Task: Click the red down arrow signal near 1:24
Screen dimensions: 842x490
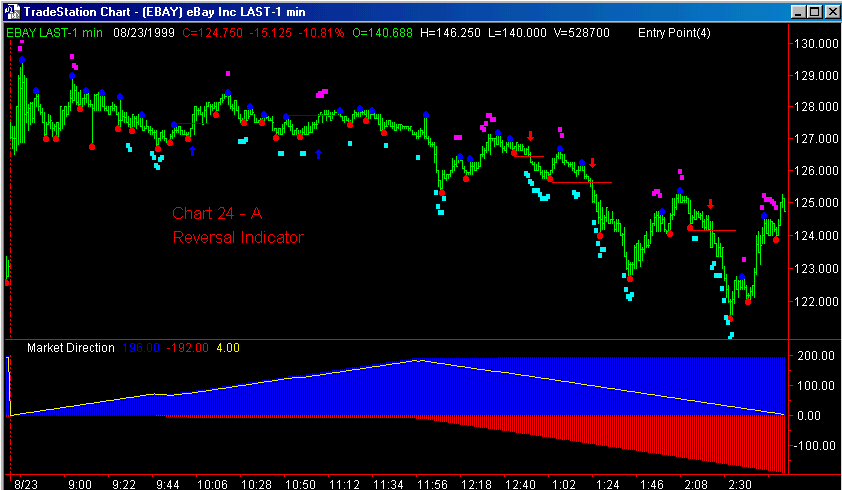Action: (592, 163)
